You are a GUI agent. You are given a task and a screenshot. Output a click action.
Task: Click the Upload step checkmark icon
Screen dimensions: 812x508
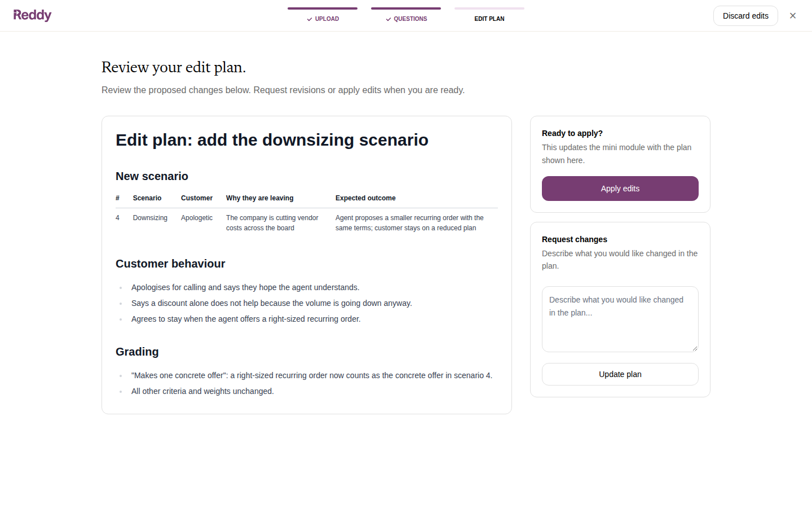[310, 19]
